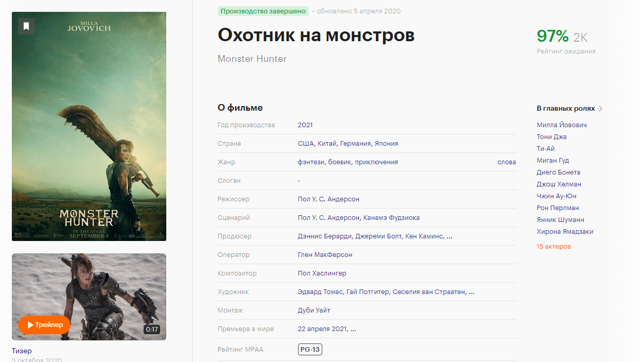Image resolution: width=644 pixels, height=362 pixels.
Task: Open screenwriter Канамэ Фудзиока
Action: pos(391,218)
